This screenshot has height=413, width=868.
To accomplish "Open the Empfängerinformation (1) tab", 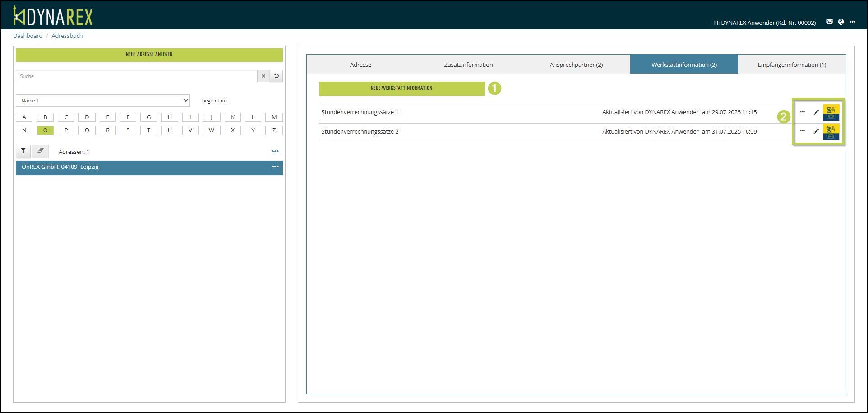I will tap(792, 65).
